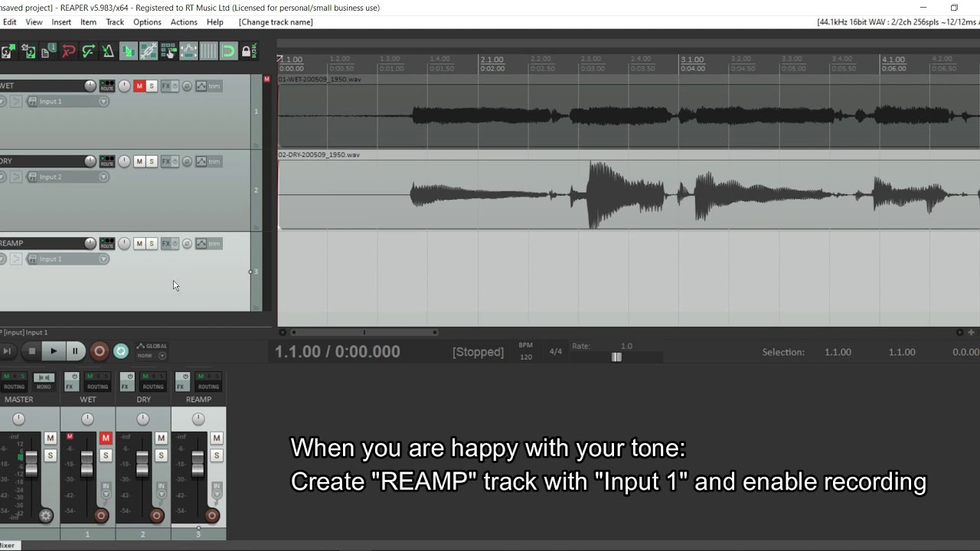Click the WET mixer volume fader
This screenshot has width=980, height=551.
point(87,462)
